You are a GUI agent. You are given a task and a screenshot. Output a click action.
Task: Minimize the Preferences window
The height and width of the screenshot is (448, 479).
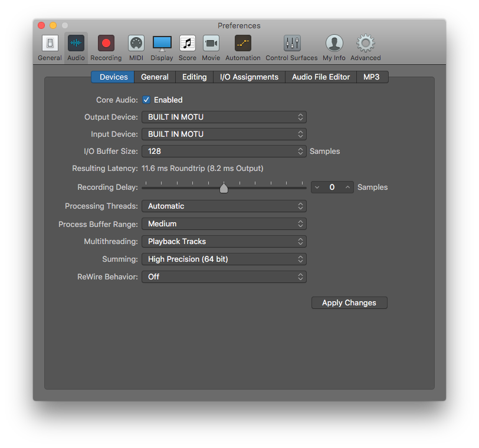53,25
